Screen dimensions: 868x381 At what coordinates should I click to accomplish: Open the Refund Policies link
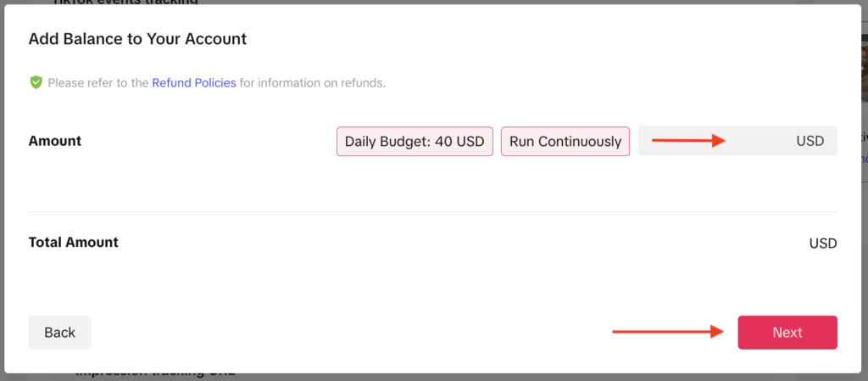(x=194, y=83)
